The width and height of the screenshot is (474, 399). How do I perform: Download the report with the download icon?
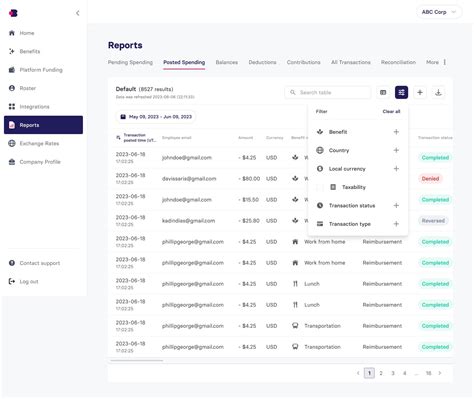pyautogui.click(x=438, y=92)
